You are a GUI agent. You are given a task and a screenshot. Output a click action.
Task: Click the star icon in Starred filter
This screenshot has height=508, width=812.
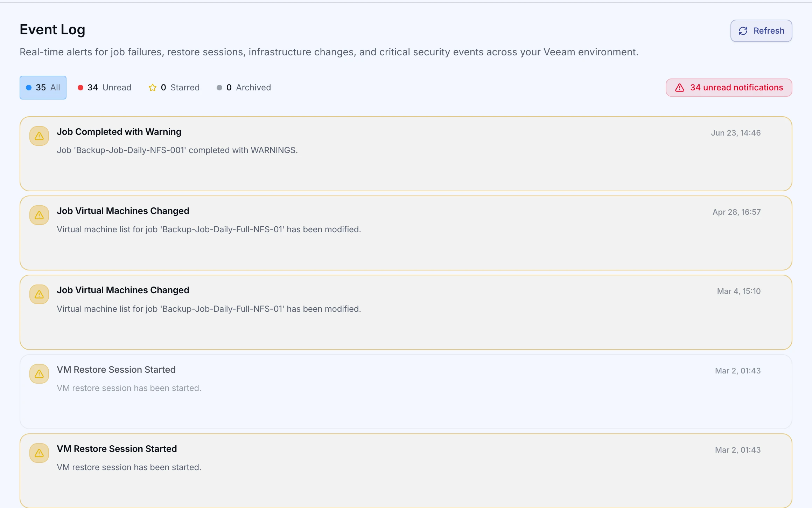tap(153, 88)
